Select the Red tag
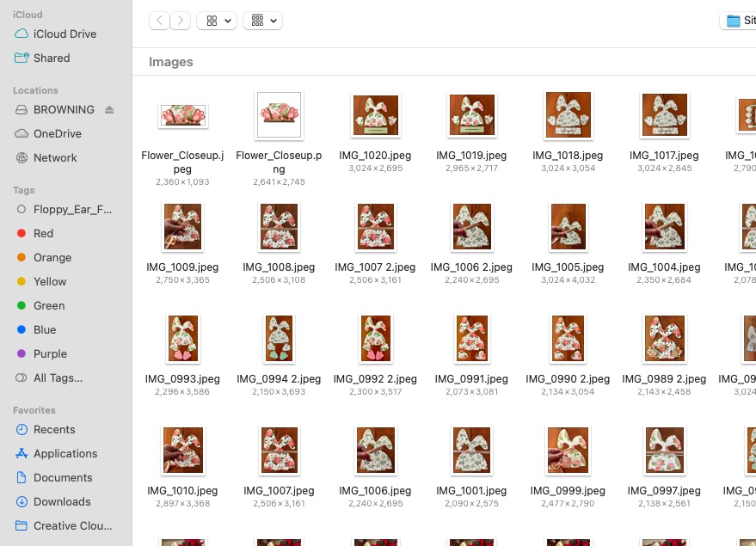 (x=44, y=233)
